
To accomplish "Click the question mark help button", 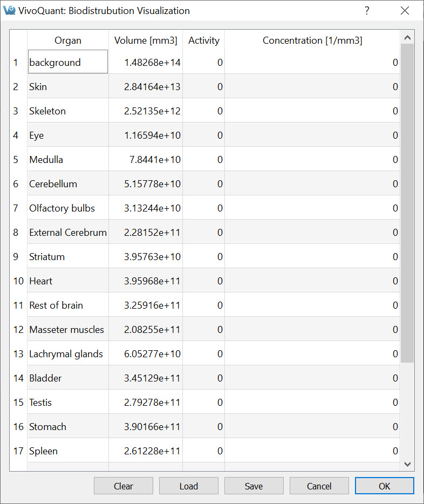I will point(367,11).
